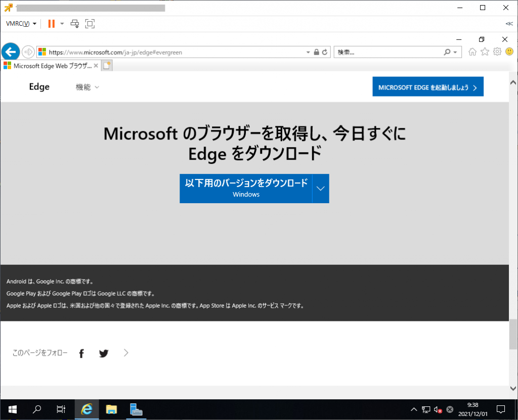
Task: Click the vertical scrollbar thumb
Action: pyautogui.click(x=513, y=334)
